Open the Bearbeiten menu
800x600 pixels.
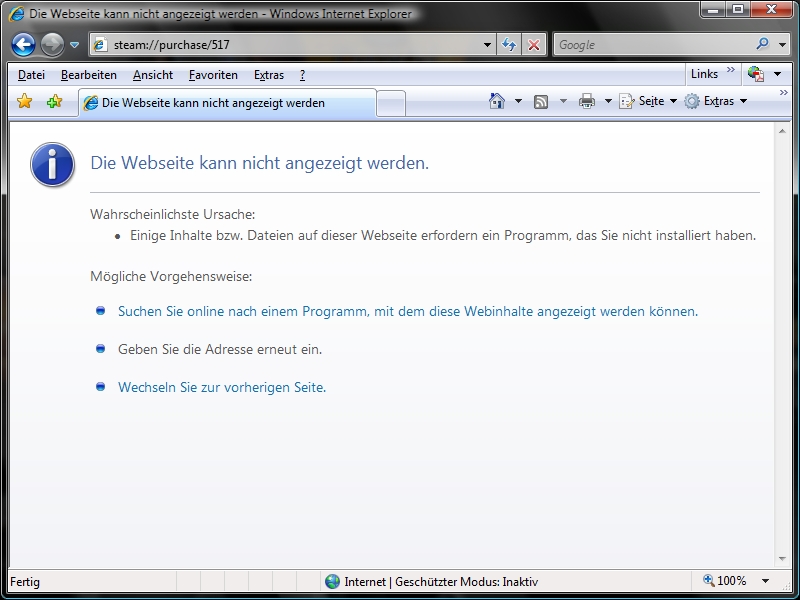click(x=89, y=75)
